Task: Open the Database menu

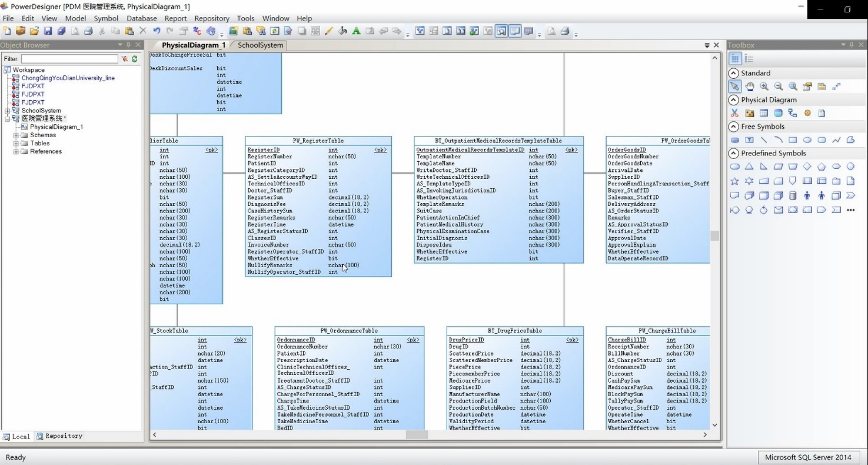Action: tap(141, 18)
